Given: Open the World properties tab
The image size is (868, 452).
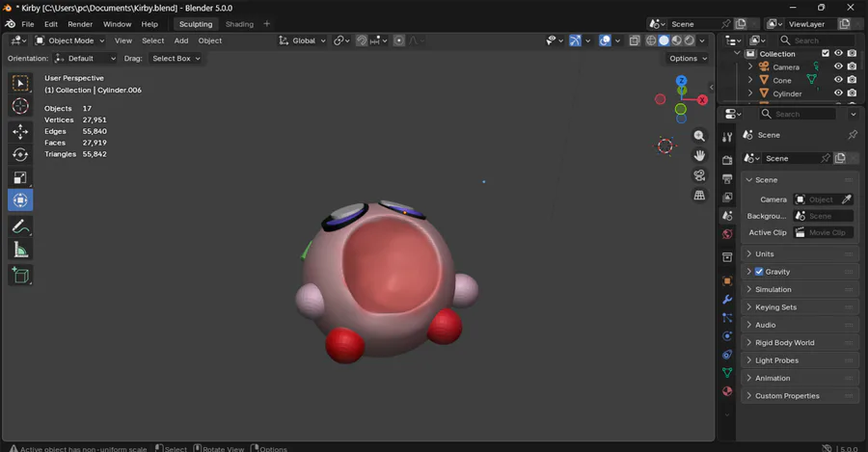Looking at the screenshot, I should coord(727,234).
